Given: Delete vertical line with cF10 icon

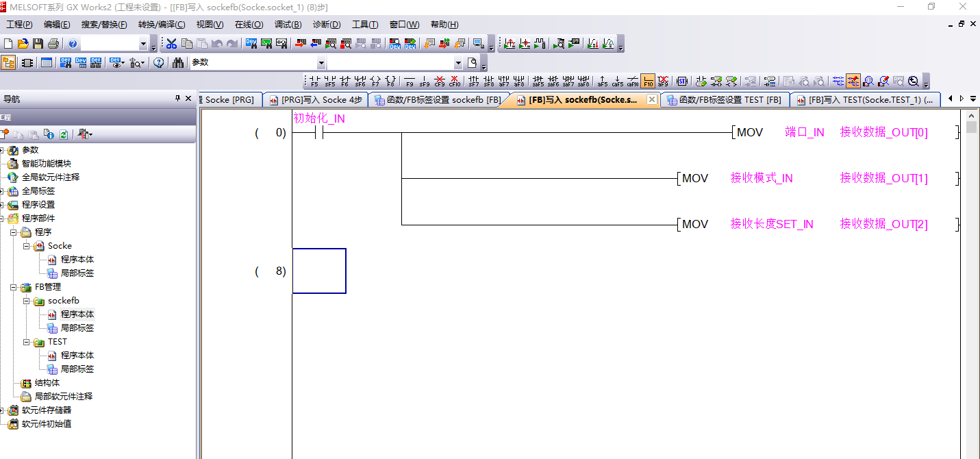Looking at the screenshot, I should (455, 81).
